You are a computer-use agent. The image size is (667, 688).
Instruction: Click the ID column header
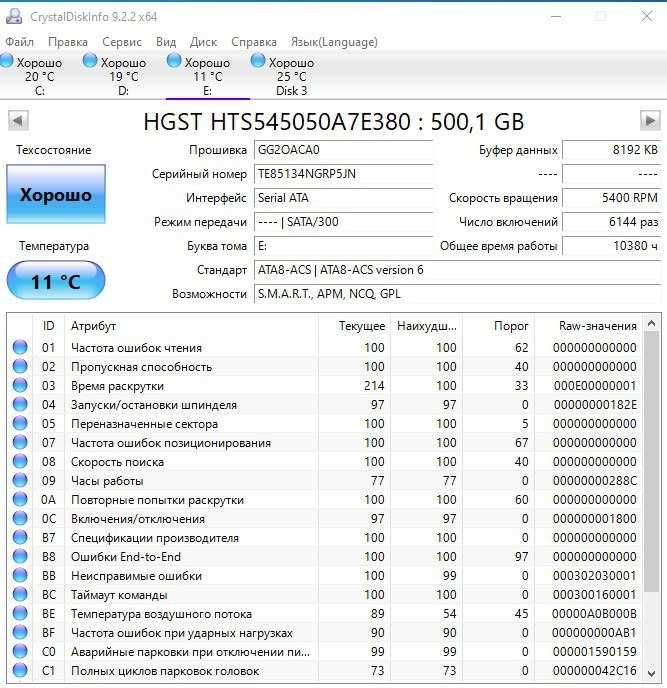click(x=49, y=326)
